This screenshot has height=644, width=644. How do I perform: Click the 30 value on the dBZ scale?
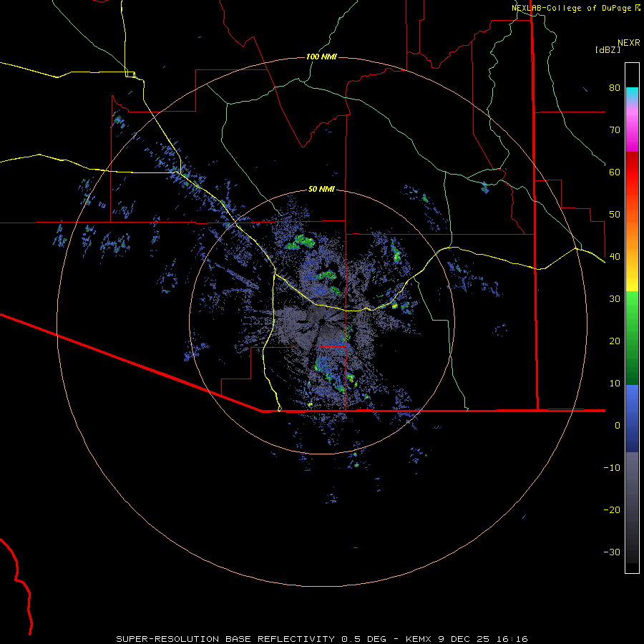pos(615,299)
